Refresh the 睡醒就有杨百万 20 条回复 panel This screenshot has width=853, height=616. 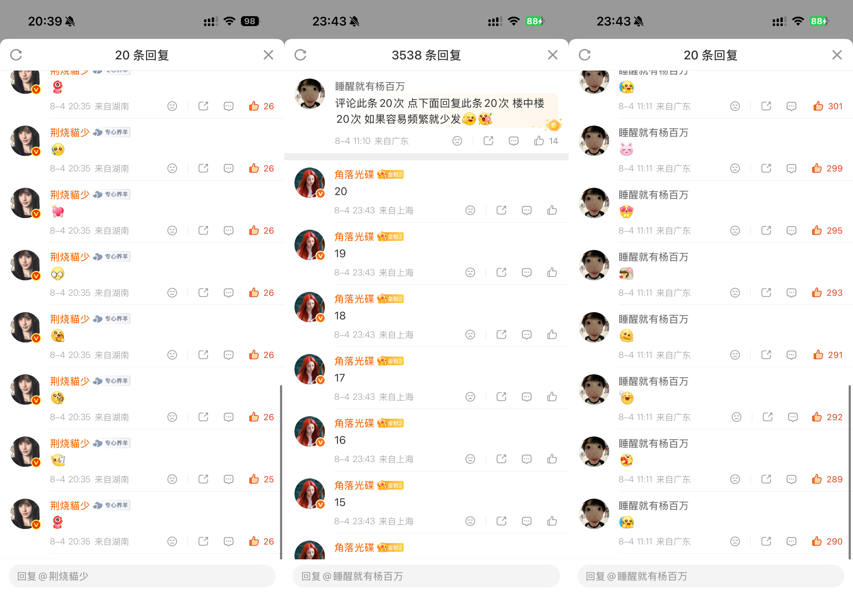(585, 55)
